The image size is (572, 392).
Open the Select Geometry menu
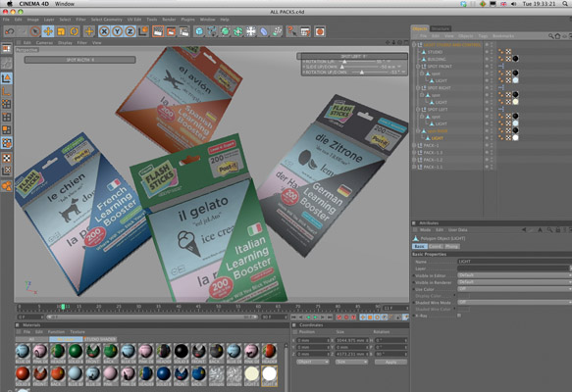(107, 20)
